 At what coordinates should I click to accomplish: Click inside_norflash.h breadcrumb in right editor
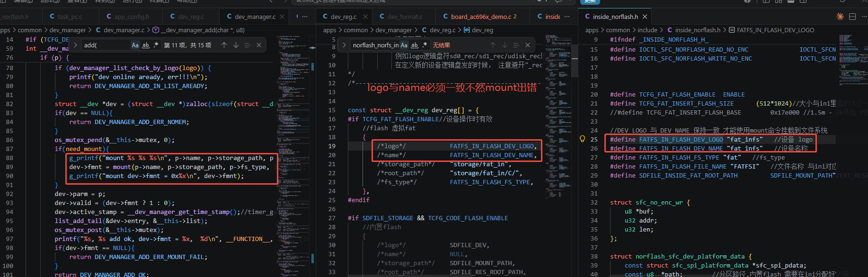pyautogui.click(x=693, y=30)
